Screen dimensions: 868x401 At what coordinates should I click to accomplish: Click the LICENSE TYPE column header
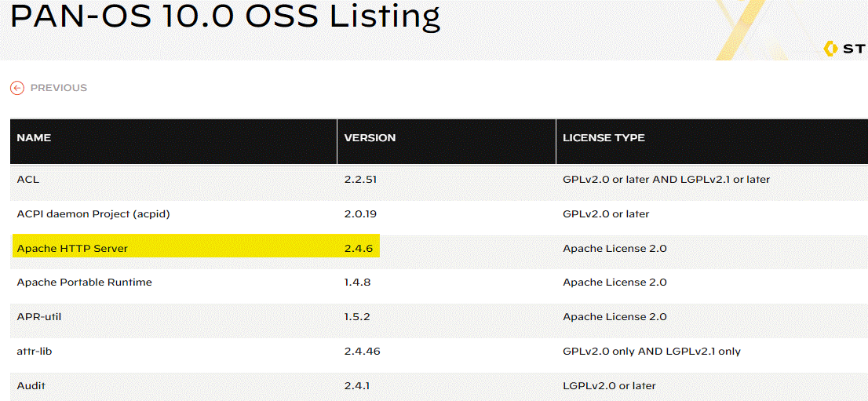[604, 138]
